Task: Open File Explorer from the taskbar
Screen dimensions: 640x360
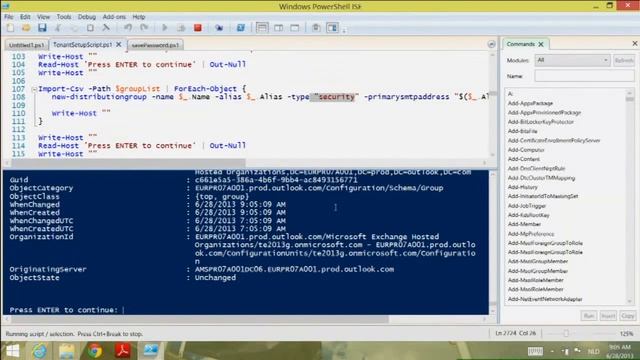Action: (x=67, y=351)
